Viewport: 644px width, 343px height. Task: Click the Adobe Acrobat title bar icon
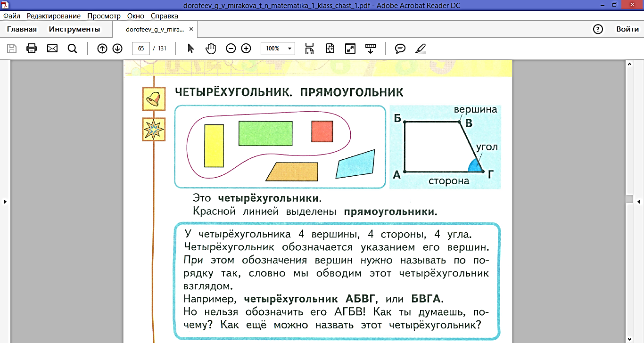(4, 5)
